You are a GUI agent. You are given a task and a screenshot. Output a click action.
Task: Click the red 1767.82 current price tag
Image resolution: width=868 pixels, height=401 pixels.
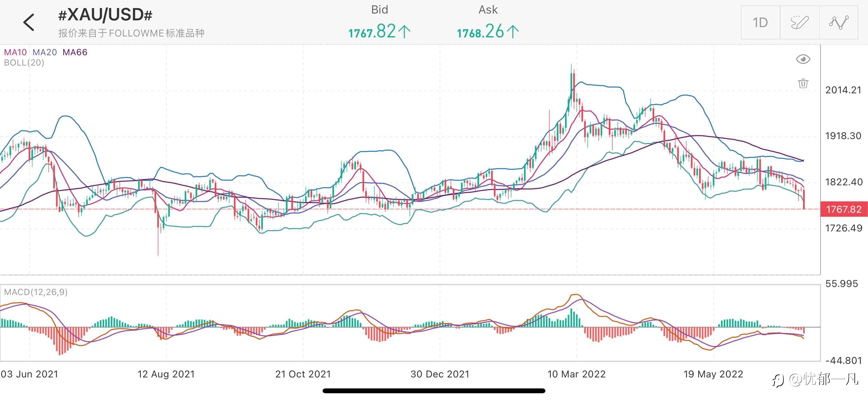[843, 209]
